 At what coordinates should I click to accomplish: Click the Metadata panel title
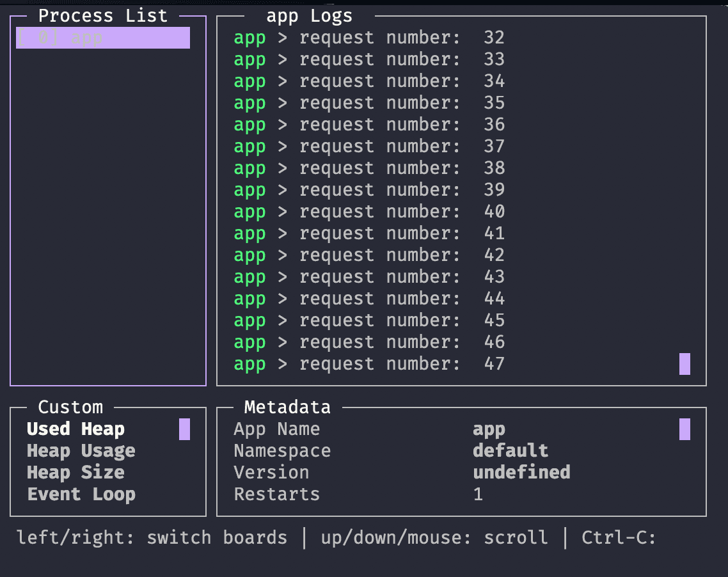click(287, 407)
